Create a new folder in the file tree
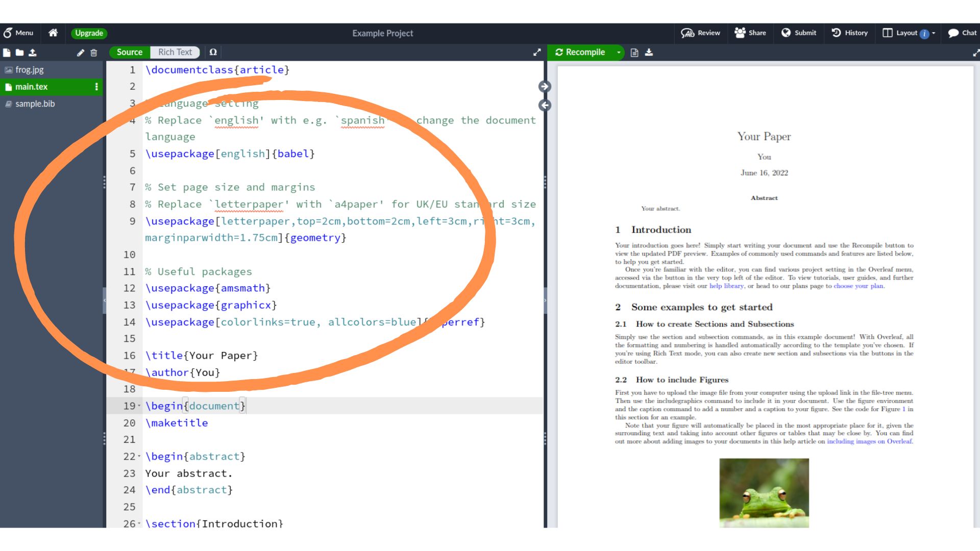This screenshot has height=551, width=980. click(20, 53)
